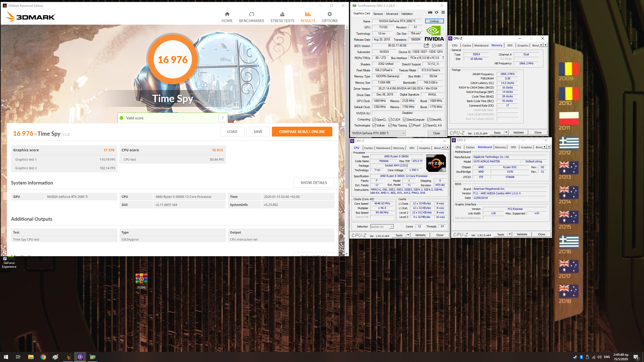
Task: Open SPD tab in CPU-Z Memory window
Action: pyautogui.click(x=510, y=46)
